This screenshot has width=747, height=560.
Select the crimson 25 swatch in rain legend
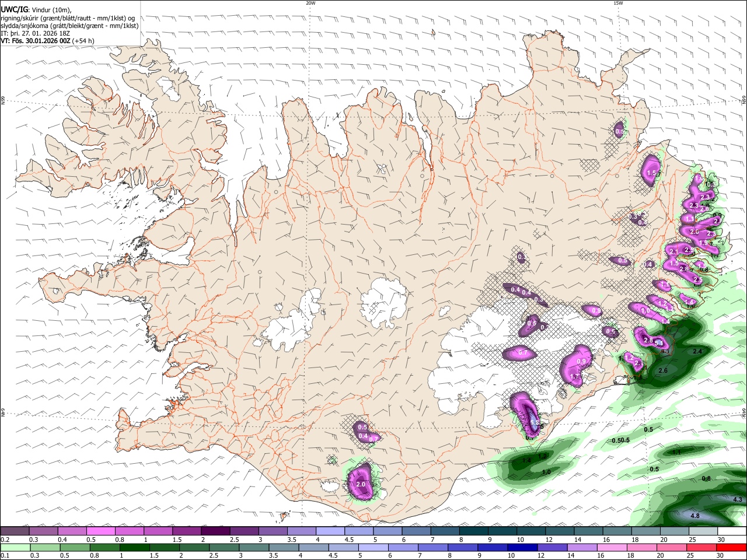[x=701, y=547]
